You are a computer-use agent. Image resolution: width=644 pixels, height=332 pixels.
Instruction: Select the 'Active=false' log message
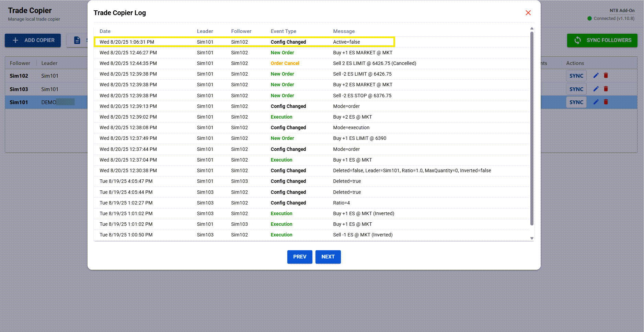(346, 42)
